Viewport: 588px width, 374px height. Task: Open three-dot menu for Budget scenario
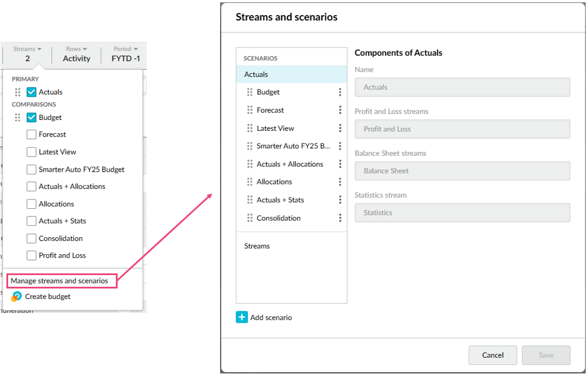[340, 92]
